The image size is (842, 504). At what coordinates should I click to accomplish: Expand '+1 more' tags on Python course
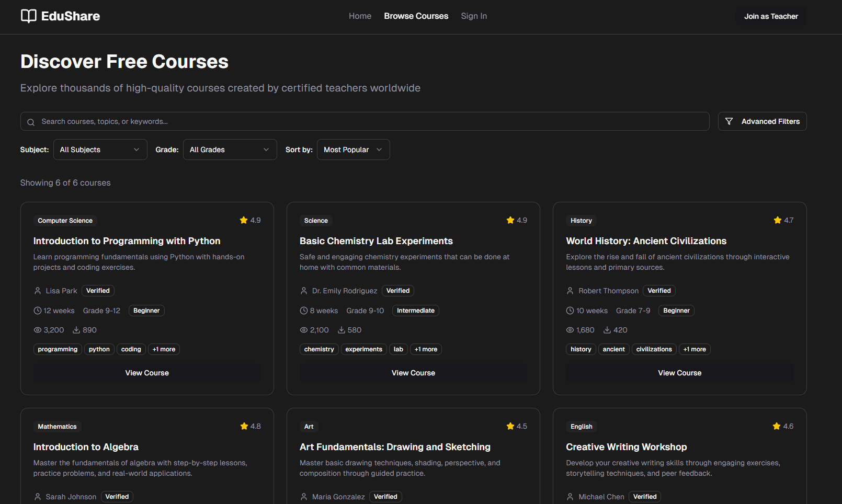(x=164, y=349)
